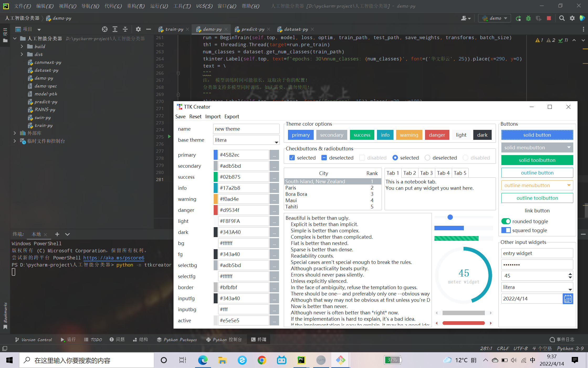The height and width of the screenshot is (368, 588).
Task: Click the locate file crosshair icon
Action: (104, 29)
